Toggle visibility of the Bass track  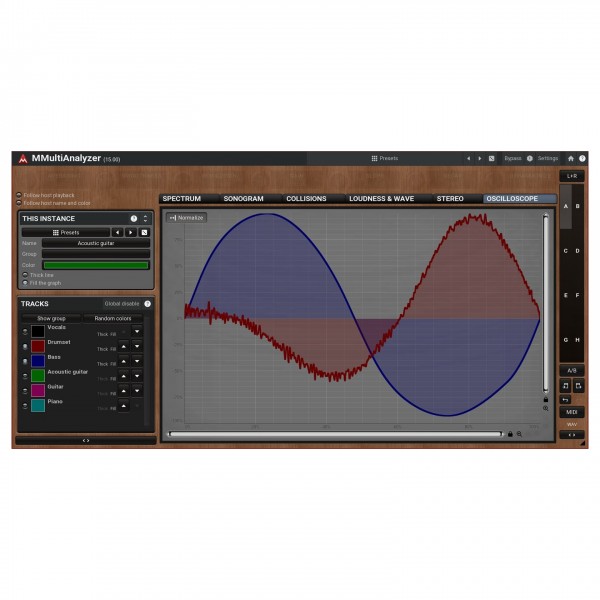pos(25,362)
